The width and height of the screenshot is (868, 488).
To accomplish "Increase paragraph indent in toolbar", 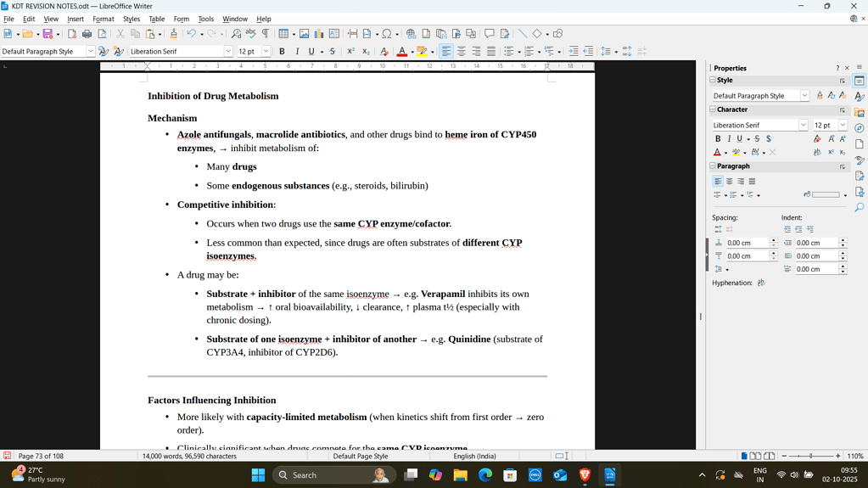I will 574,51.
